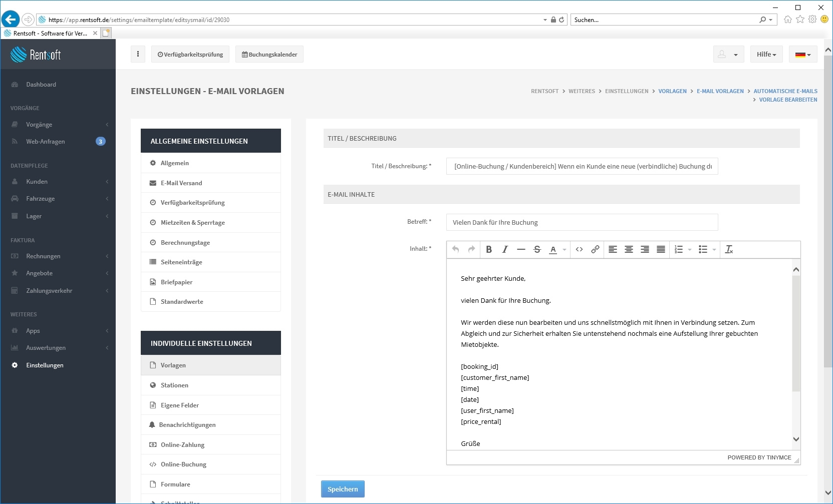Open Web-Anfragen in the sidebar
Image resolution: width=833 pixels, height=504 pixels.
[58, 142]
